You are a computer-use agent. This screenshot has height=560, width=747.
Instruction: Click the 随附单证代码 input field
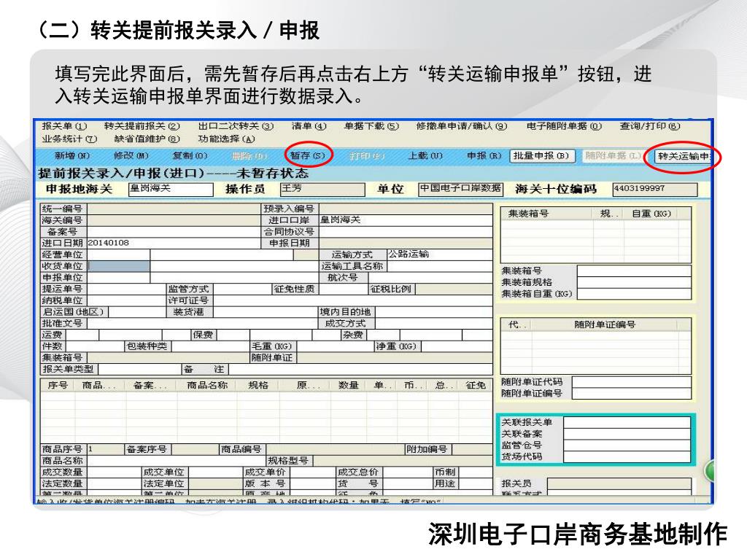pos(632,382)
